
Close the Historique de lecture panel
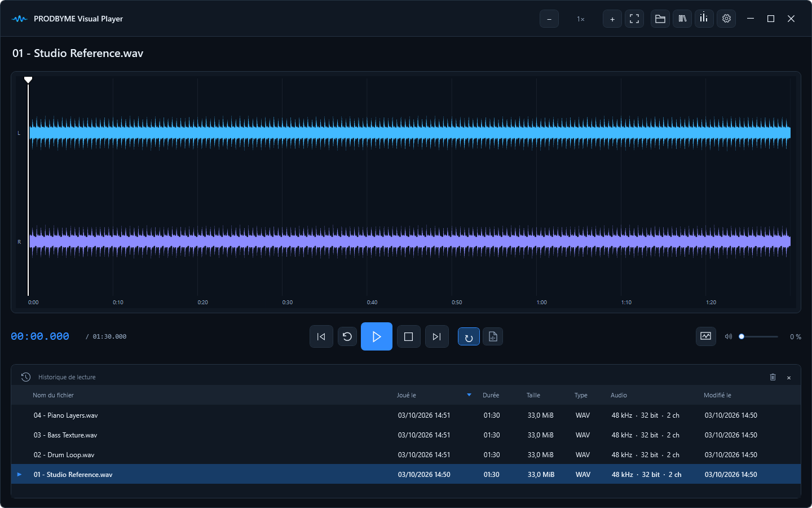(789, 378)
